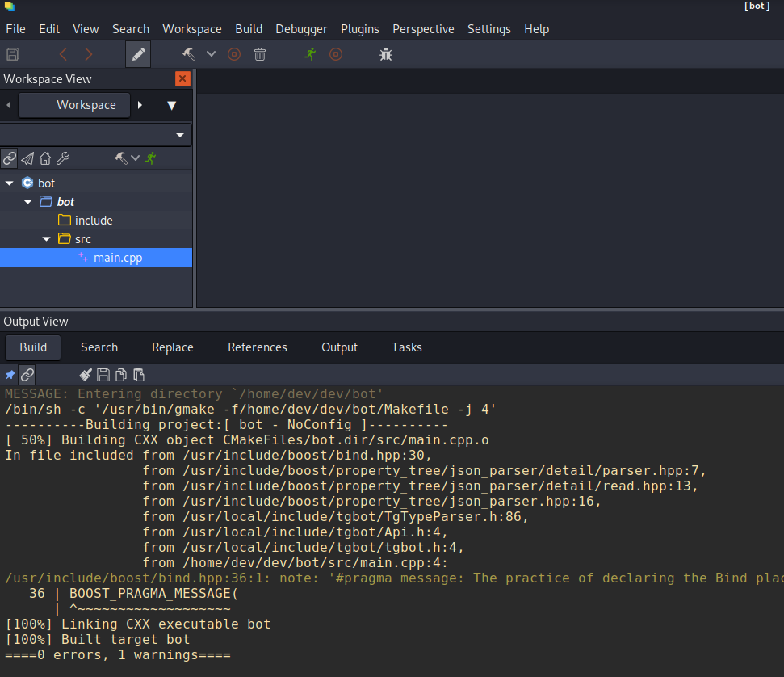The image size is (784, 677).
Task: Toggle the pin icon in the output view
Action: 10,375
